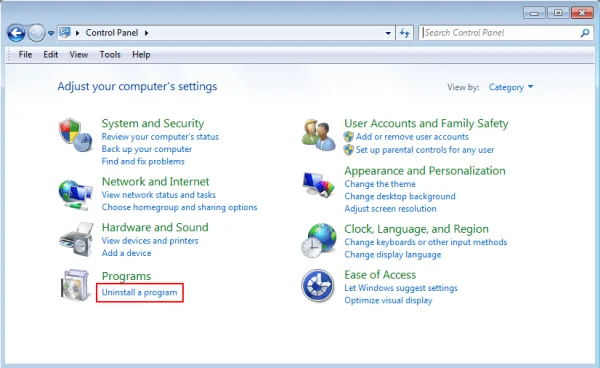This screenshot has width=600, height=368.
Task: Open the Hardware and Sound printer icon
Action: pyautogui.click(x=76, y=239)
